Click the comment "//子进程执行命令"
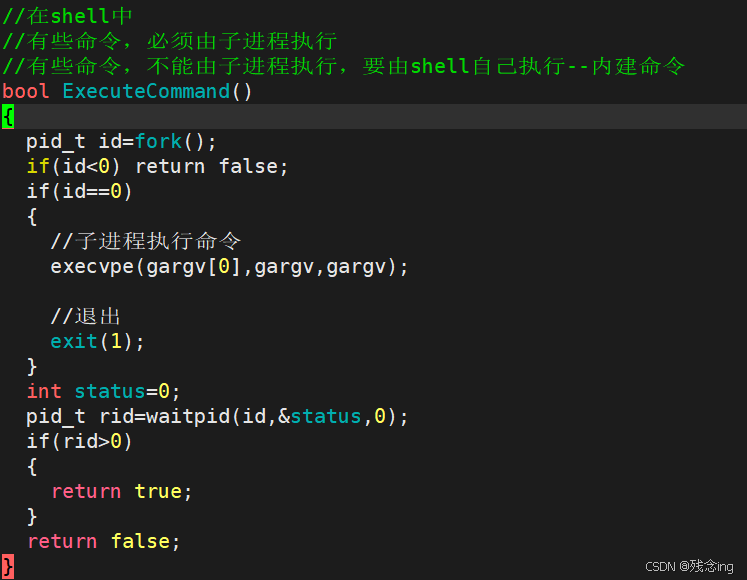Viewport: 747px width, 580px height. click(x=146, y=241)
